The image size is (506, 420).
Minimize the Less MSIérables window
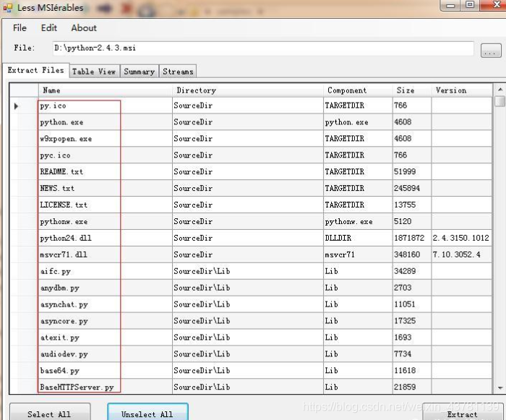coord(450,5)
